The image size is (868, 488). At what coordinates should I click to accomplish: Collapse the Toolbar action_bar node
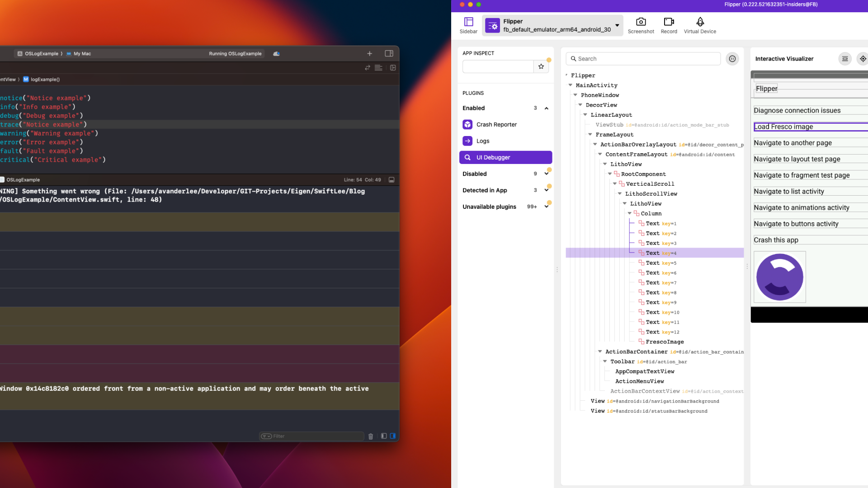click(x=605, y=361)
